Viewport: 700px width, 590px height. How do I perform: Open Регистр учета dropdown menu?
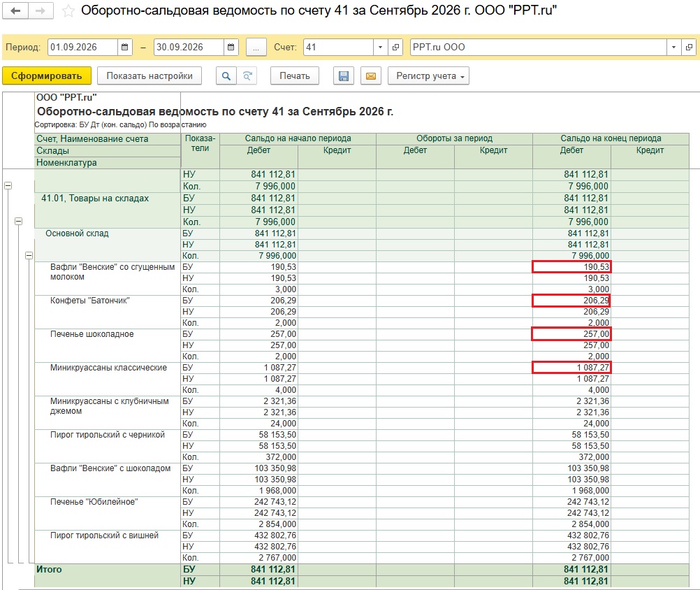pyautogui.click(x=428, y=76)
